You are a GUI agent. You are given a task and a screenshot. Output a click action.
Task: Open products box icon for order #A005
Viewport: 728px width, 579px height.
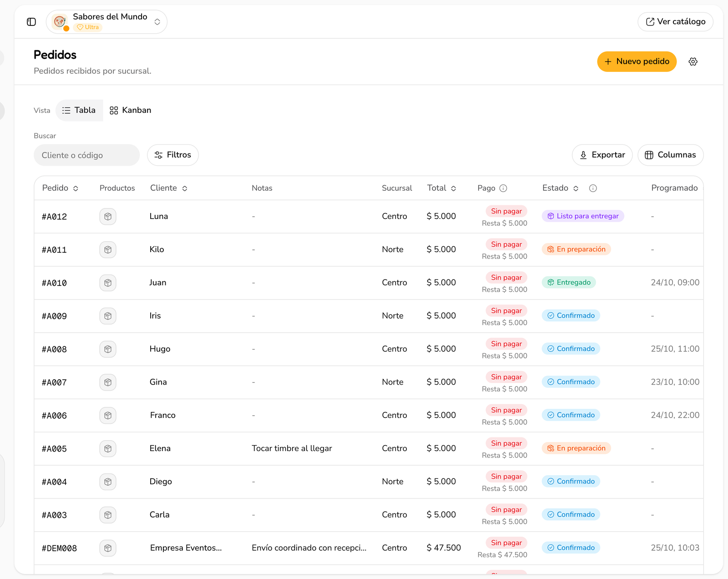pos(108,449)
